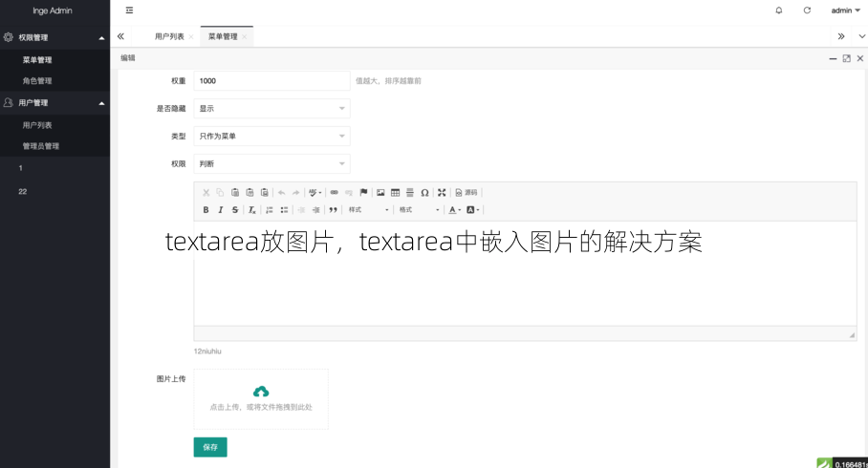Close the 用户列表 tab

click(x=191, y=36)
